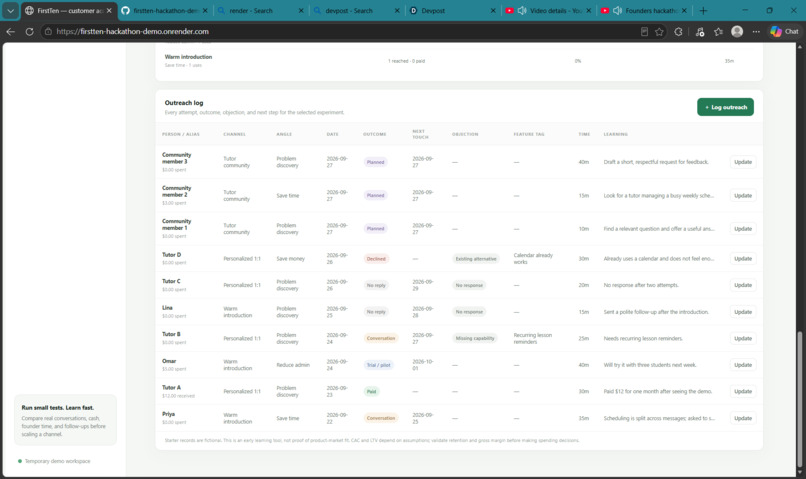Click the NEXT TOUCH column header
This screenshot has height=479, width=806.
click(420, 134)
